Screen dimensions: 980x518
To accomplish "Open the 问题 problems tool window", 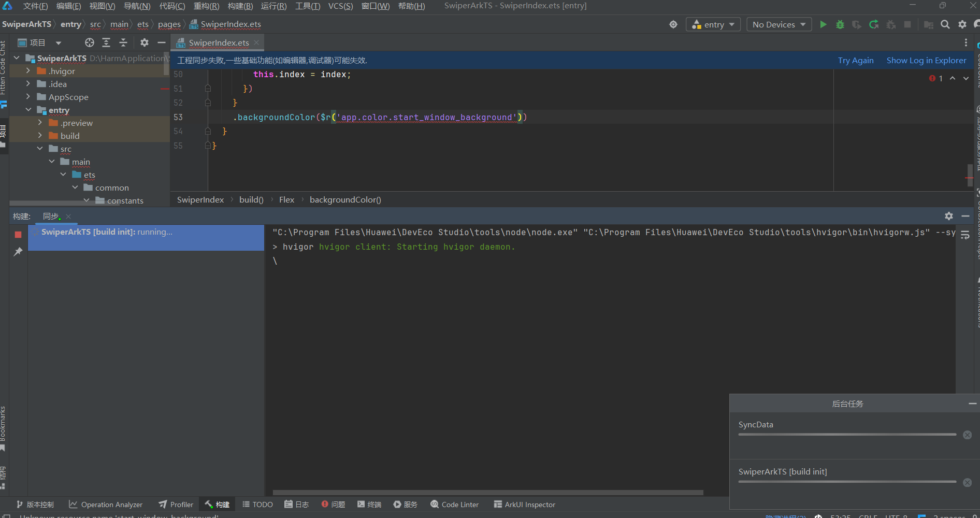I will pyautogui.click(x=333, y=505).
